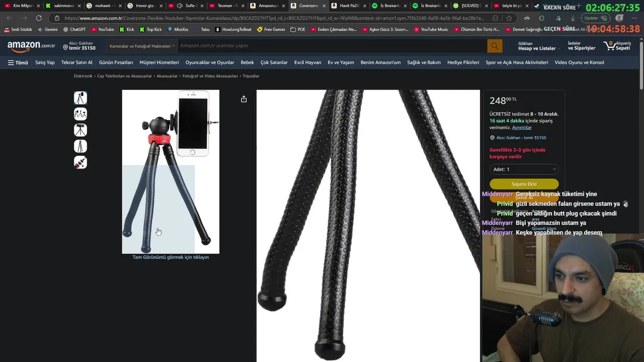The width and height of the screenshot is (644, 362).
Task: Open the Ayrıntılar delivery details link
Action: click(522, 128)
